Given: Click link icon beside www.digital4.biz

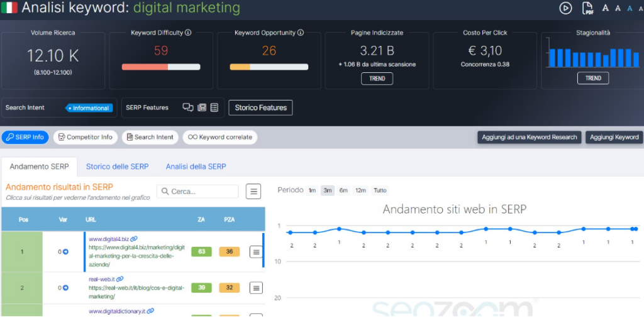Looking at the screenshot, I should [134, 239].
